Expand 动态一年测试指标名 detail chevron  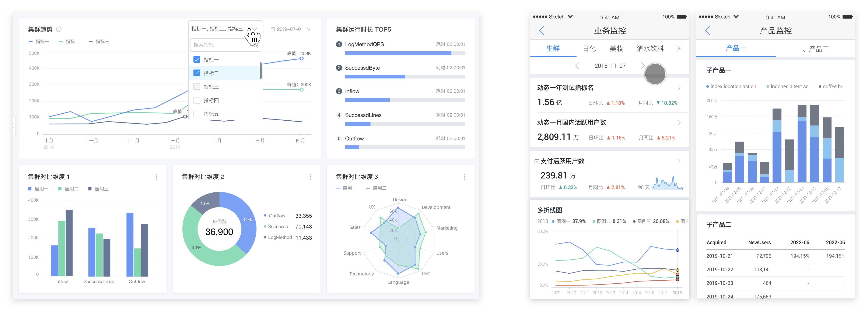(x=679, y=88)
